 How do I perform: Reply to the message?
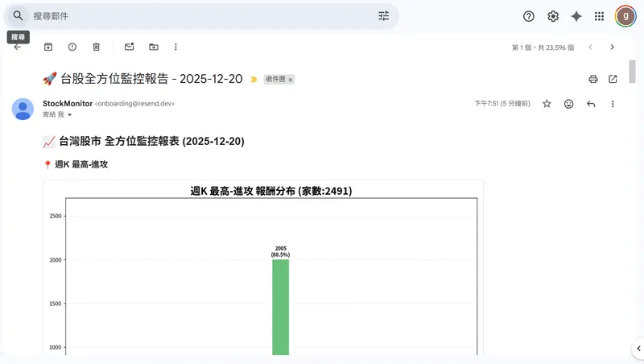[x=591, y=104]
